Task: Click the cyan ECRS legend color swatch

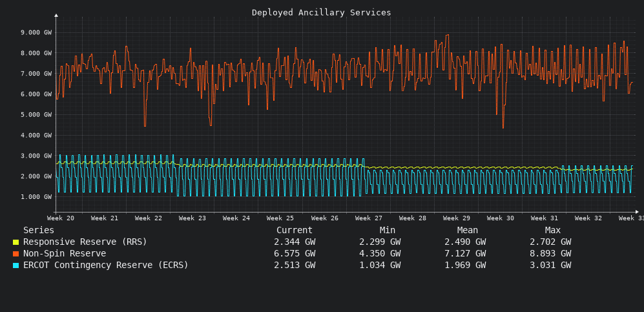Action: coord(16,265)
